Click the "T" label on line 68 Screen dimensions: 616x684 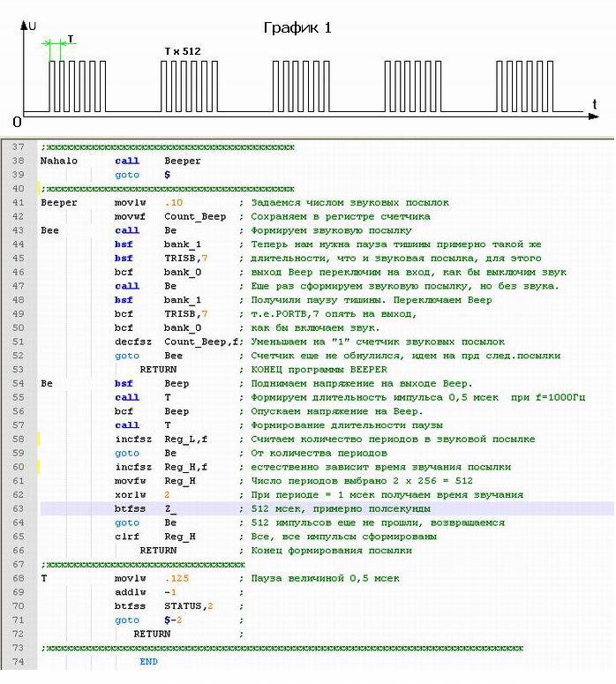(x=43, y=578)
